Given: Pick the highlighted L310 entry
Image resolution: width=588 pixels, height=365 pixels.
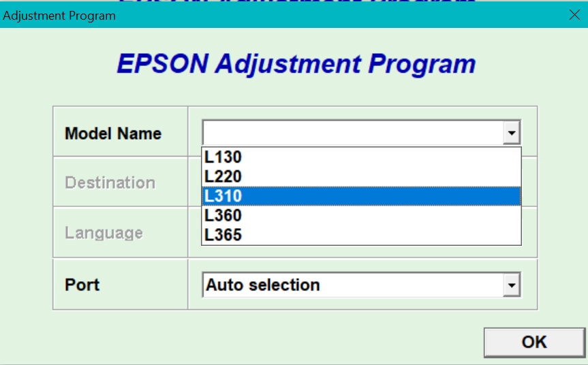Looking at the screenshot, I should coord(361,196).
